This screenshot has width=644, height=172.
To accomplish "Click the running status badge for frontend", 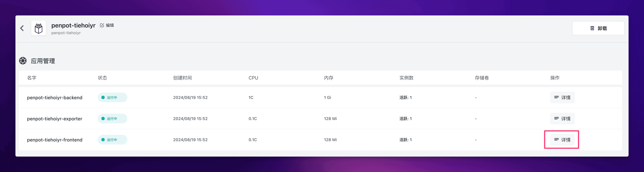I will click(112, 139).
